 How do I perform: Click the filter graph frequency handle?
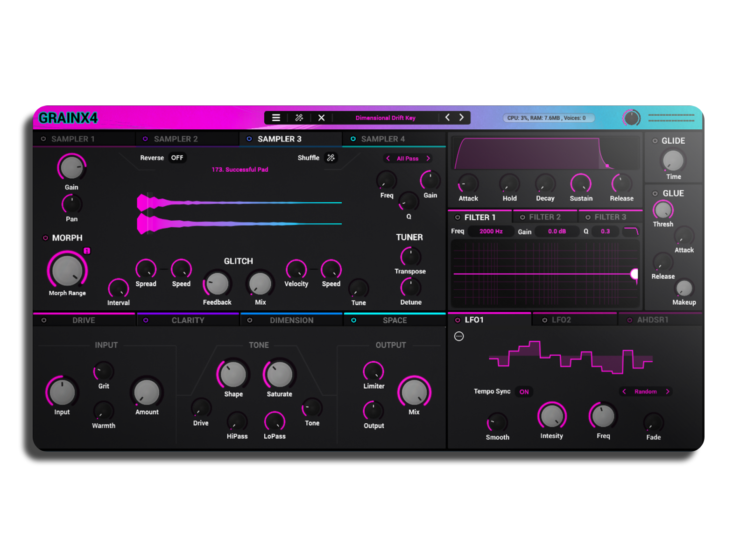[634, 274]
